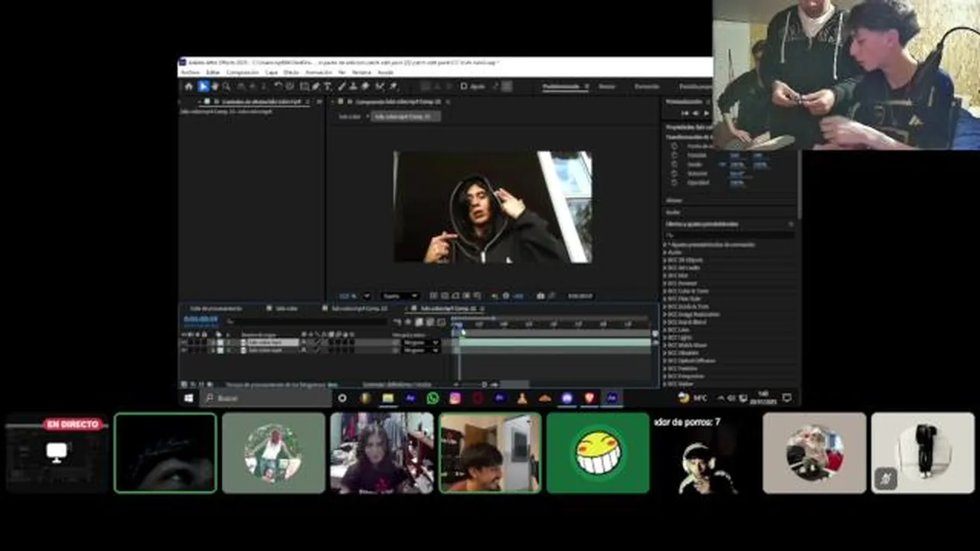Screen dimensions: 980x551
Task: Click the yellow smiley participant tile
Action: tap(598, 452)
